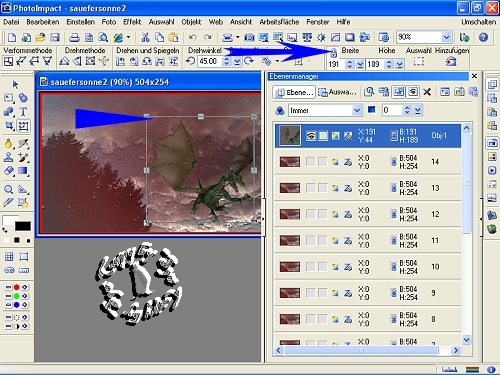Open the Breite 191 dropdown arrow

point(360,64)
